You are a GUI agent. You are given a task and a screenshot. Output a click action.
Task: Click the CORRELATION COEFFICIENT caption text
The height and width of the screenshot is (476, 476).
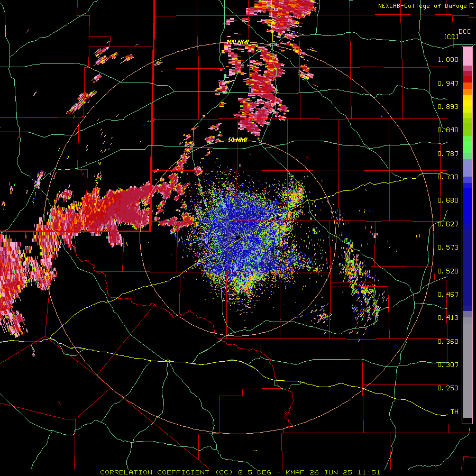(x=154, y=472)
